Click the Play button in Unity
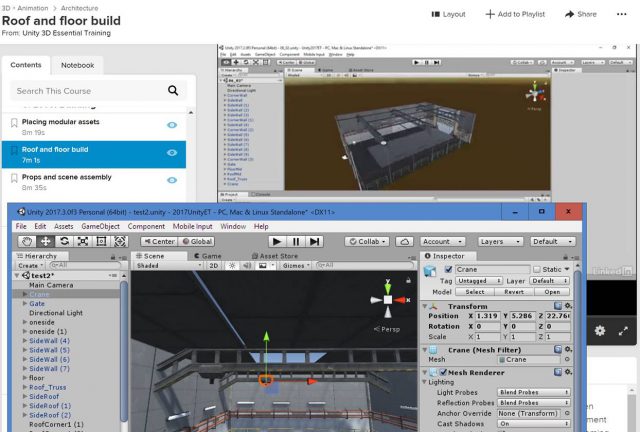 (x=277, y=242)
